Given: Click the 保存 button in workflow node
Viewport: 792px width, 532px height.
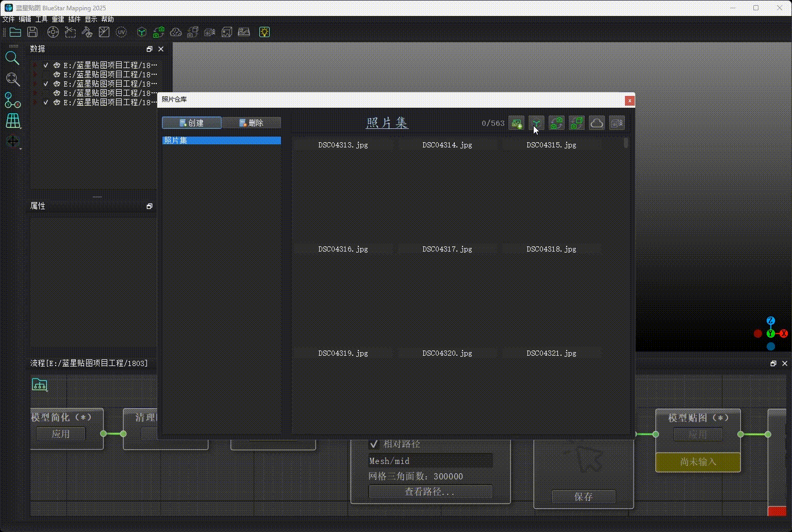Looking at the screenshot, I should click(584, 496).
